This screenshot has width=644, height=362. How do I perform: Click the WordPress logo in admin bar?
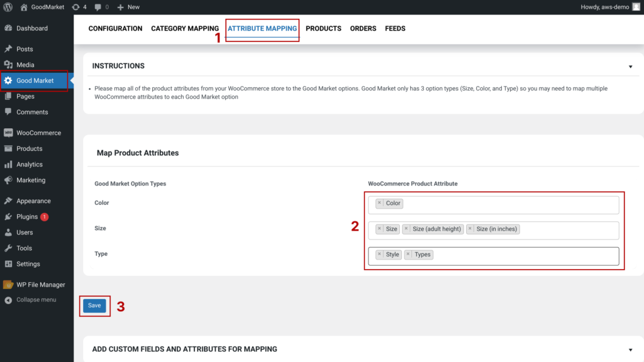coord(8,7)
